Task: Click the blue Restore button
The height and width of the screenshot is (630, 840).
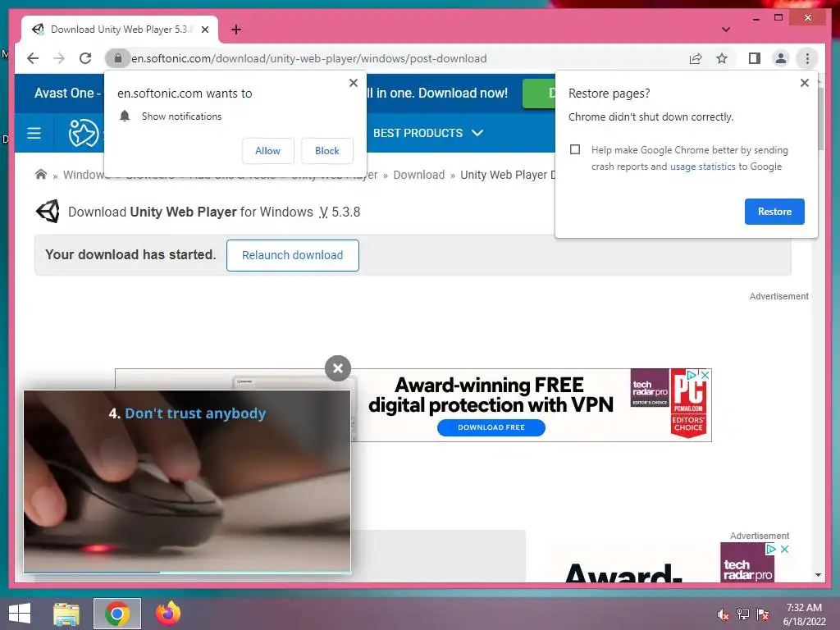Action: pos(774,212)
